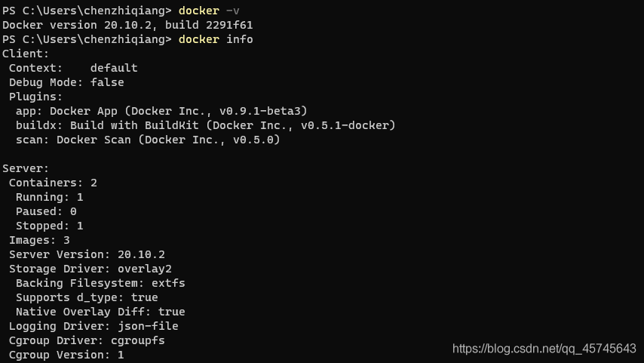Click the "Debug Mode: false" line
The image size is (644, 363).
click(x=66, y=82)
